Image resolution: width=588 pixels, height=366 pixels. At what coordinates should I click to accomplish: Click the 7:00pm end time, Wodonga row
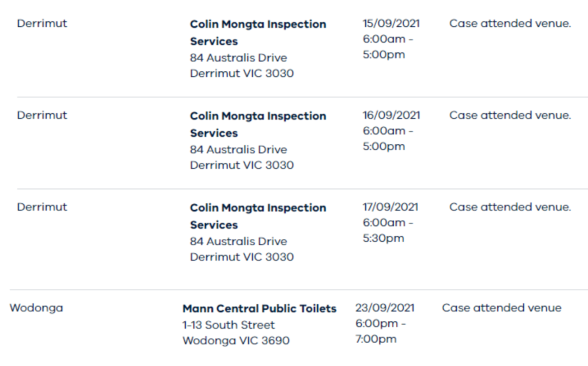(376, 339)
